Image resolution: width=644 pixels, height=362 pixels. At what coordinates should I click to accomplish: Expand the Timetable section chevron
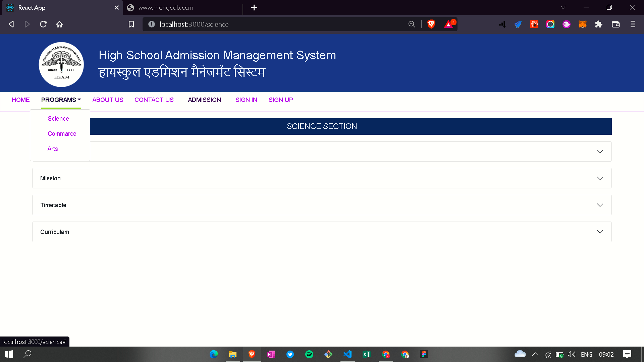600,205
